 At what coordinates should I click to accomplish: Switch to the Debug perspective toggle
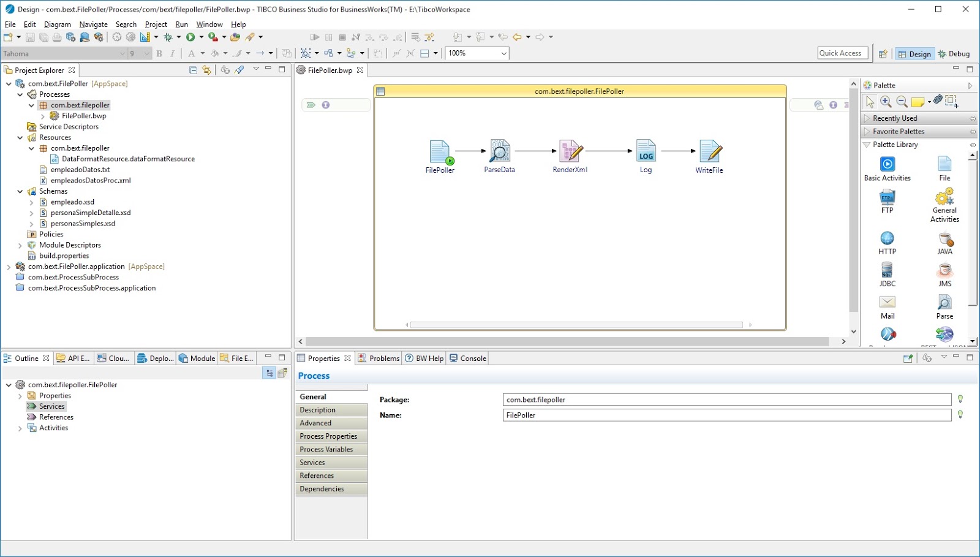[953, 53]
